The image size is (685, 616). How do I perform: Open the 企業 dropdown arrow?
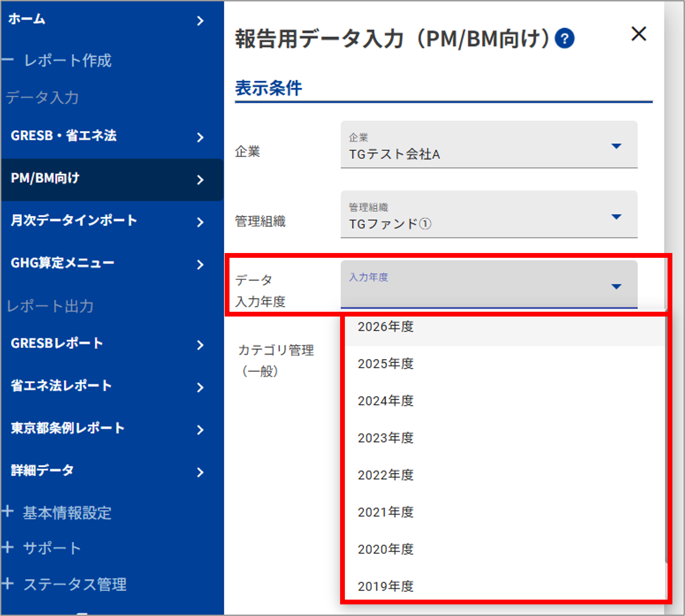tap(616, 146)
